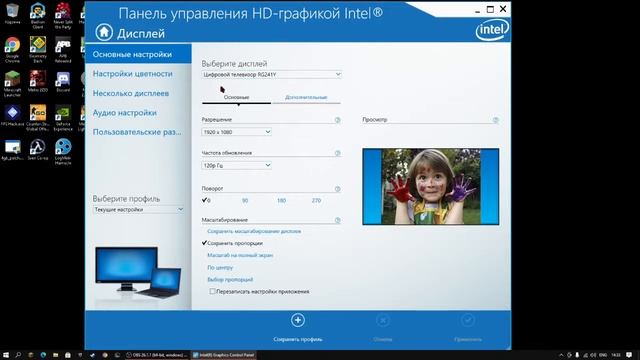
Task: Open help icon for Масштабирование
Action: [x=337, y=220]
